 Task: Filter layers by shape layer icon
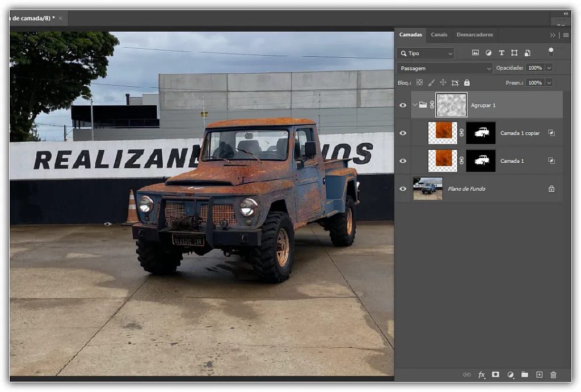point(514,53)
